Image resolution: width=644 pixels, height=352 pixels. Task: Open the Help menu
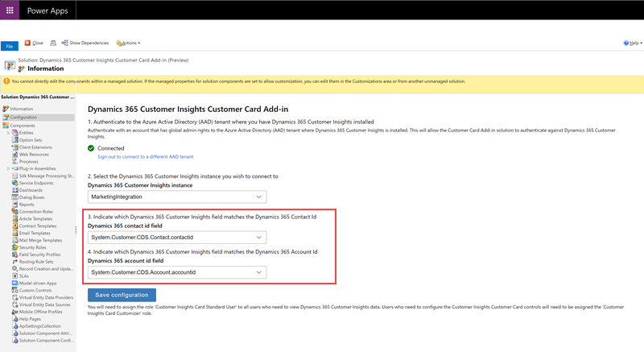tap(633, 43)
